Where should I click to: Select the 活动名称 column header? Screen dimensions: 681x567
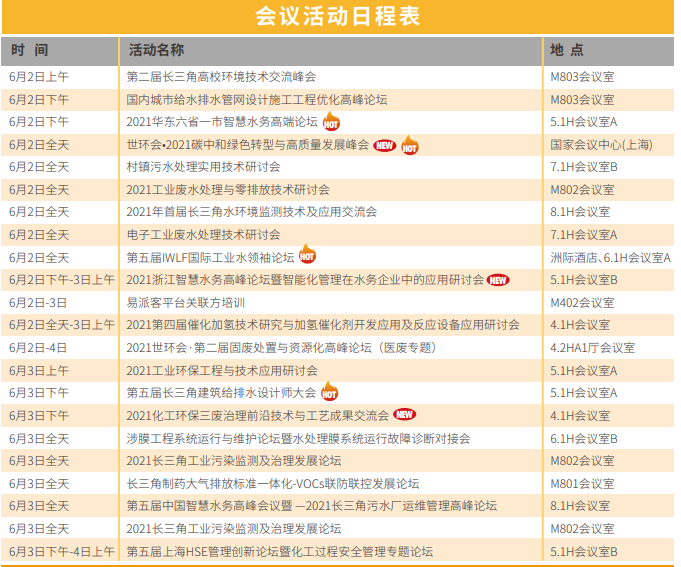156,50
